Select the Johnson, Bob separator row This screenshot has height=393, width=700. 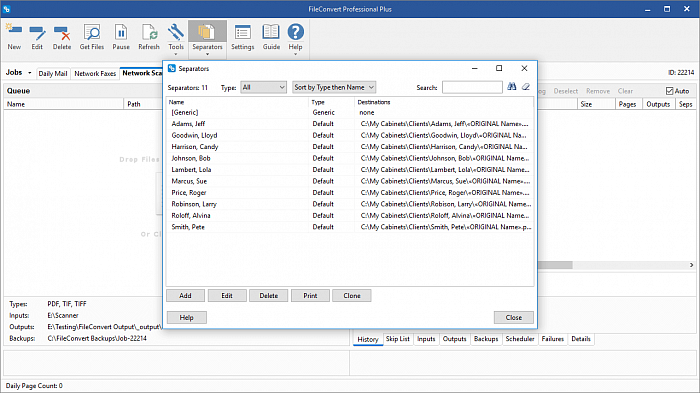(x=350, y=158)
